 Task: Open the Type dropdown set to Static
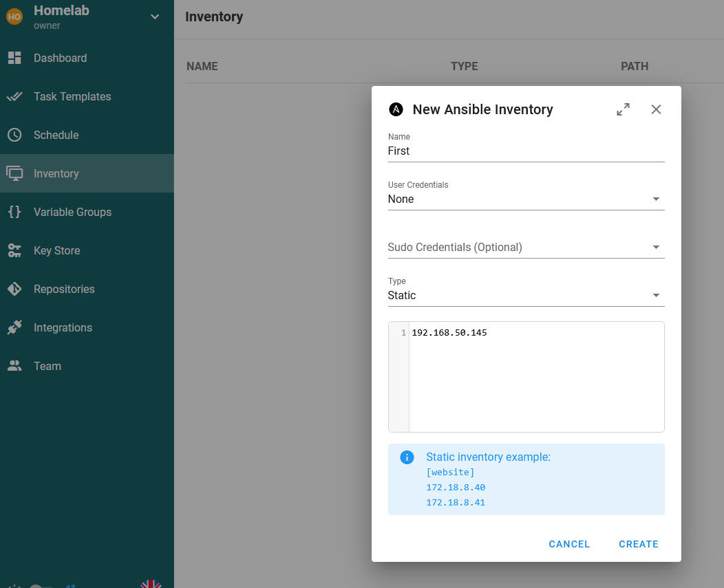point(526,296)
